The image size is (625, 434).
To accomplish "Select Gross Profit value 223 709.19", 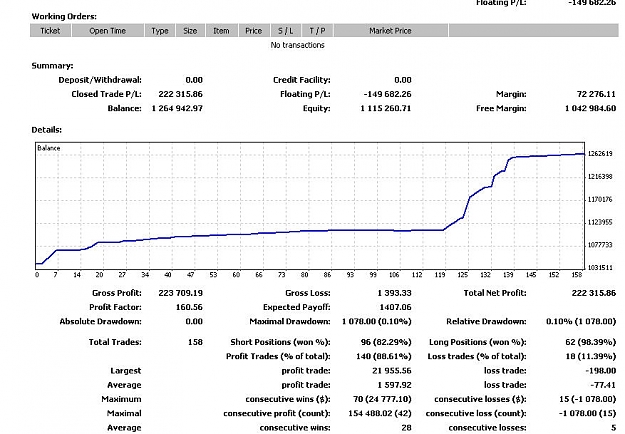I will 181,293.
